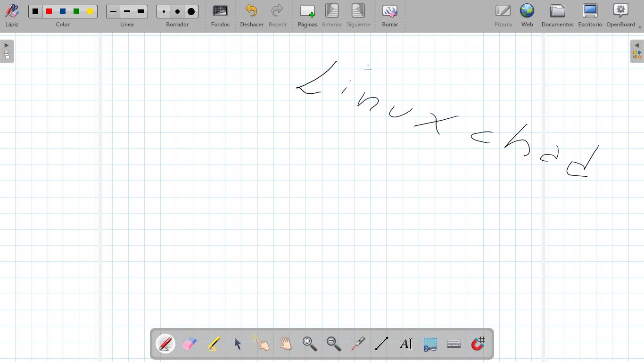Select the yellow Highlighter tool
This screenshot has width=644, height=362.
click(214, 344)
